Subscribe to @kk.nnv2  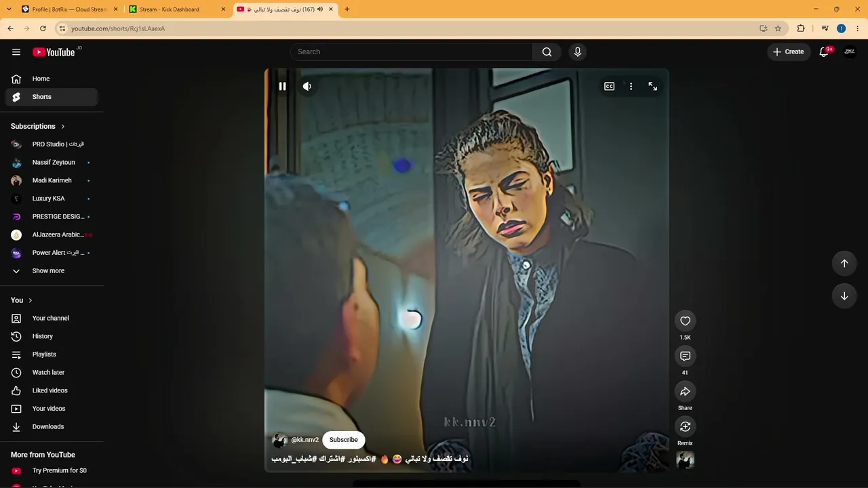[x=344, y=440]
